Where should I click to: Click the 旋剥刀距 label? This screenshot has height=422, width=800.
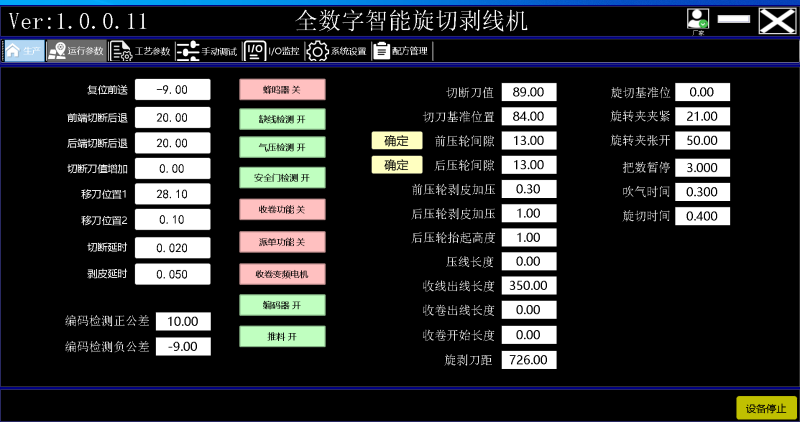tap(468, 360)
